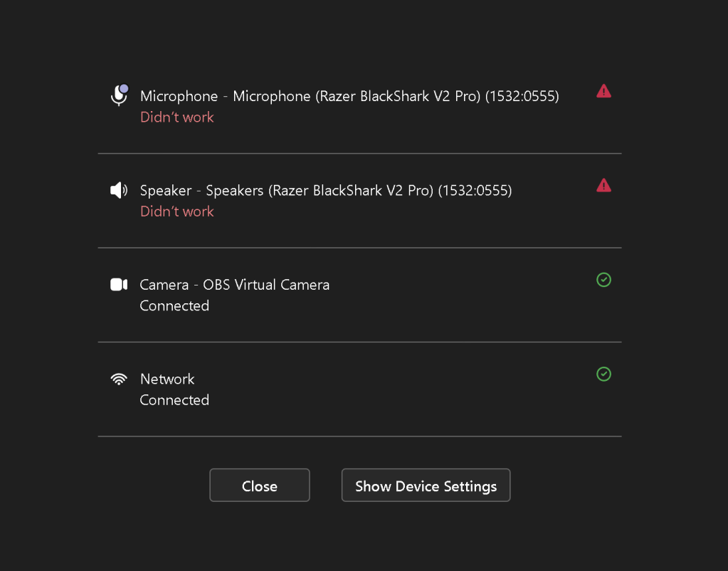Click the separator line below the Network row
This screenshot has height=571, width=728.
(360, 436)
